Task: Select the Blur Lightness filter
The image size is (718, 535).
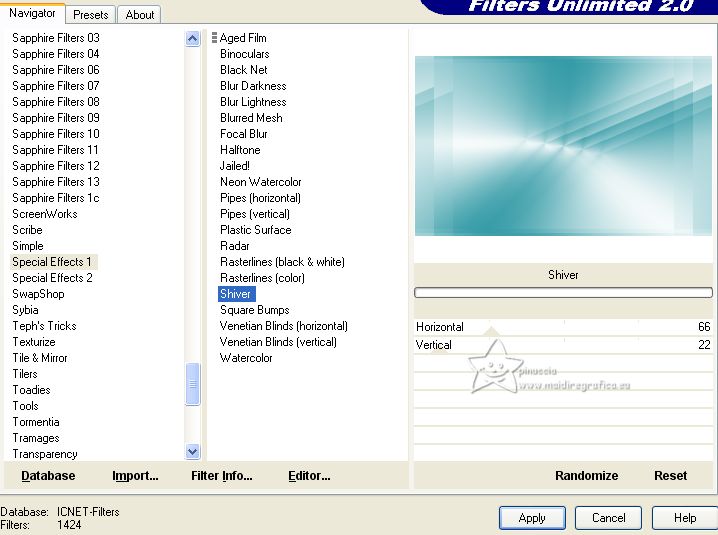Action: pos(253,102)
